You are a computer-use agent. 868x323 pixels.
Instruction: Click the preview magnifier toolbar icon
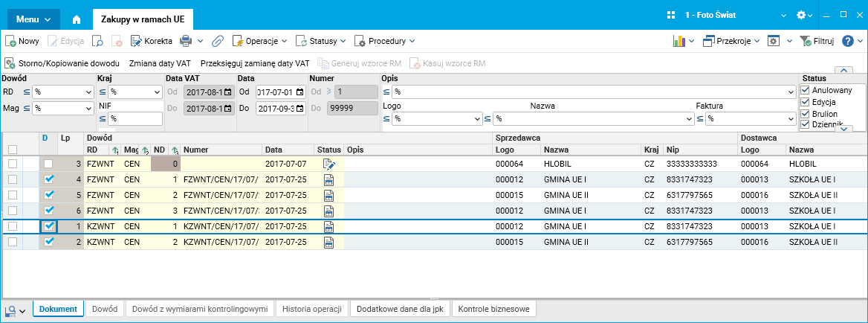pyautogui.click(x=97, y=41)
